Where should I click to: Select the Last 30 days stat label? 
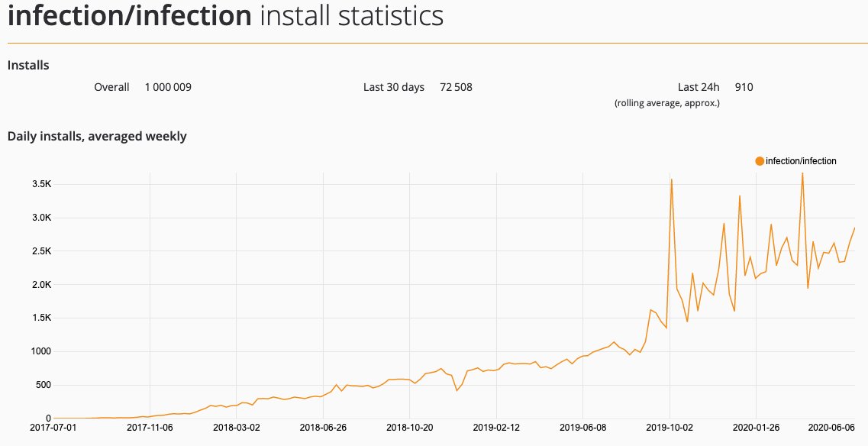click(x=393, y=87)
